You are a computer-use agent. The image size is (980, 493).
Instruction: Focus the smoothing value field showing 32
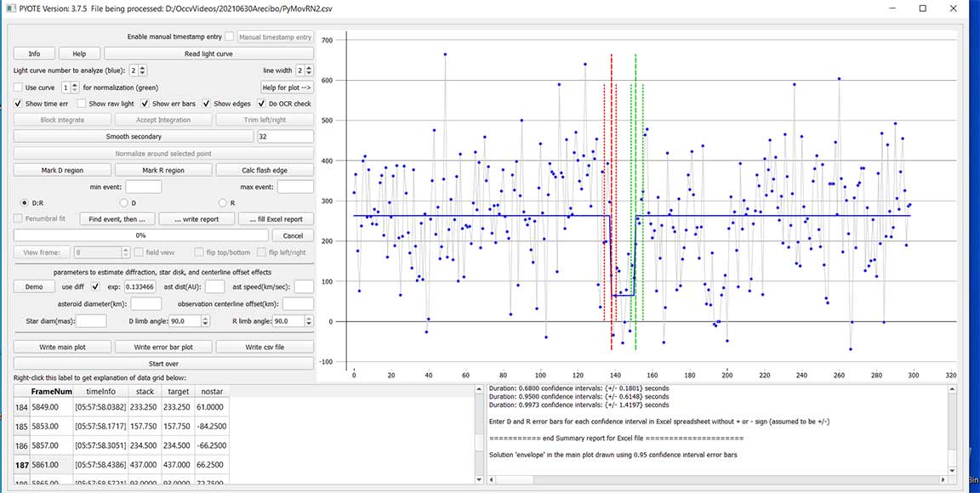(x=285, y=136)
